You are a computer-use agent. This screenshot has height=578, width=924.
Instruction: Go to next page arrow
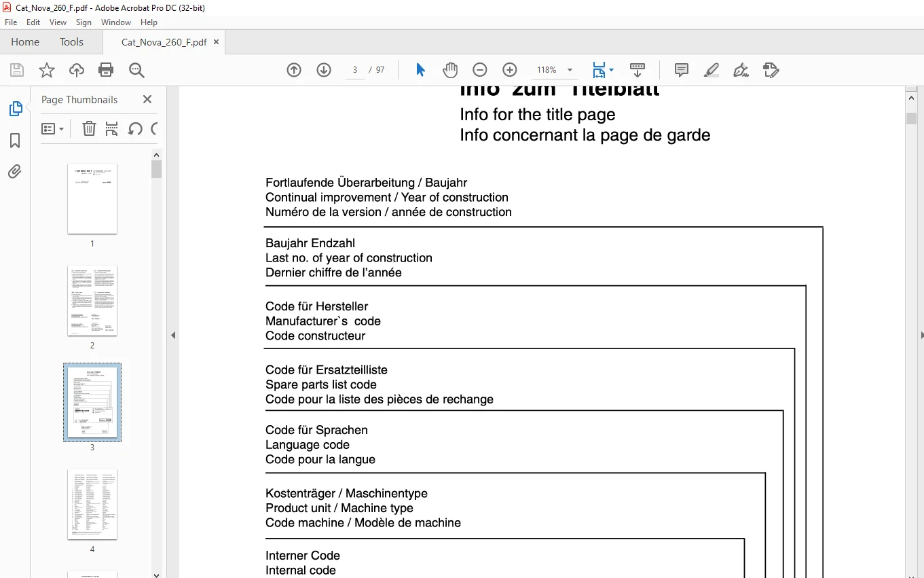(324, 70)
